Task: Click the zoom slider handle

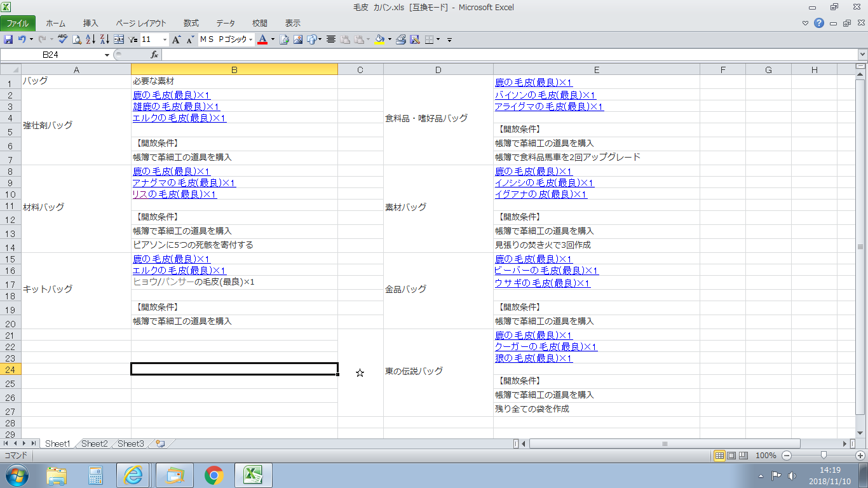Action: 824,456
